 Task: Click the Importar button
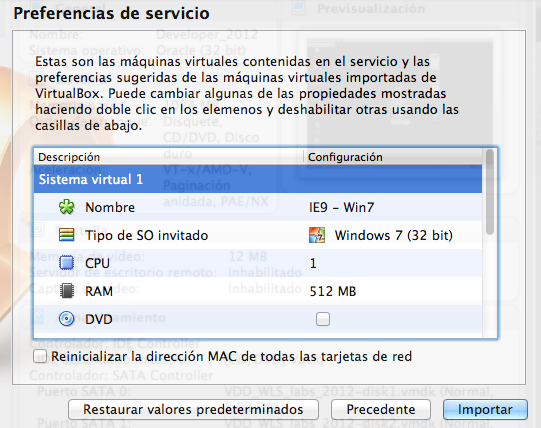pyautogui.click(x=485, y=409)
